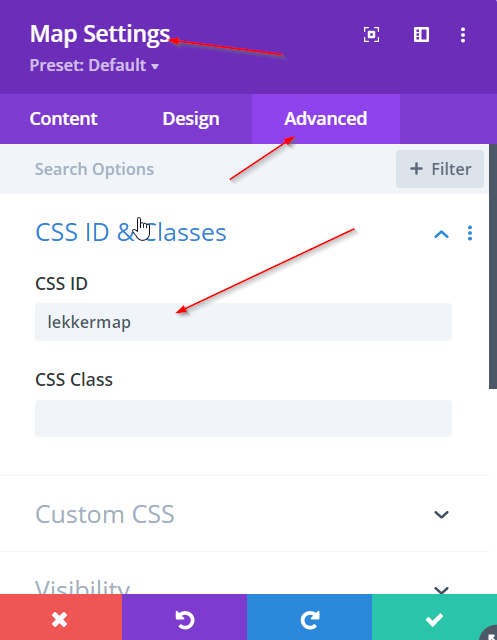Click the CSS ID field containing lekkermap
The width and height of the screenshot is (497, 640).
click(x=243, y=322)
